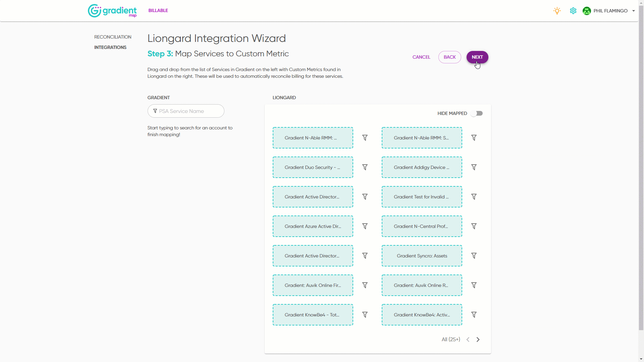Click the PSA Service Name search field
644x362 pixels.
click(x=186, y=111)
